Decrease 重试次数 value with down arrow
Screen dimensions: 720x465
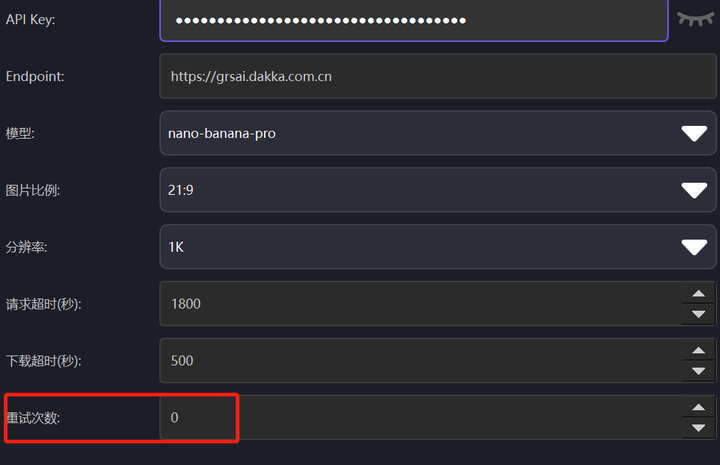pyautogui.click(x=698, y=428)
